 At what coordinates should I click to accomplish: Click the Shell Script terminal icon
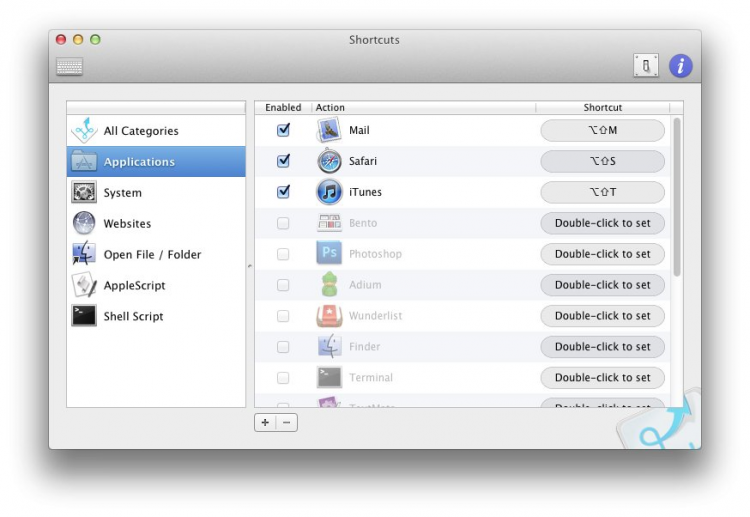point(84,316)
